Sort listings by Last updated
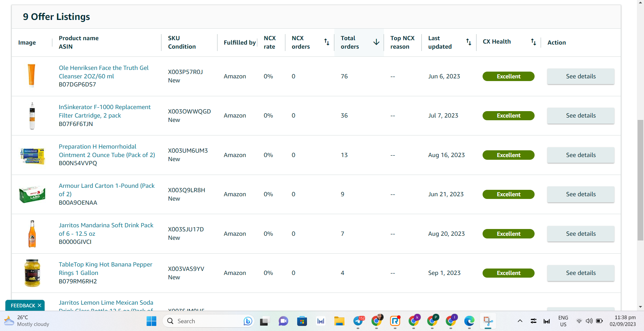 468,42
